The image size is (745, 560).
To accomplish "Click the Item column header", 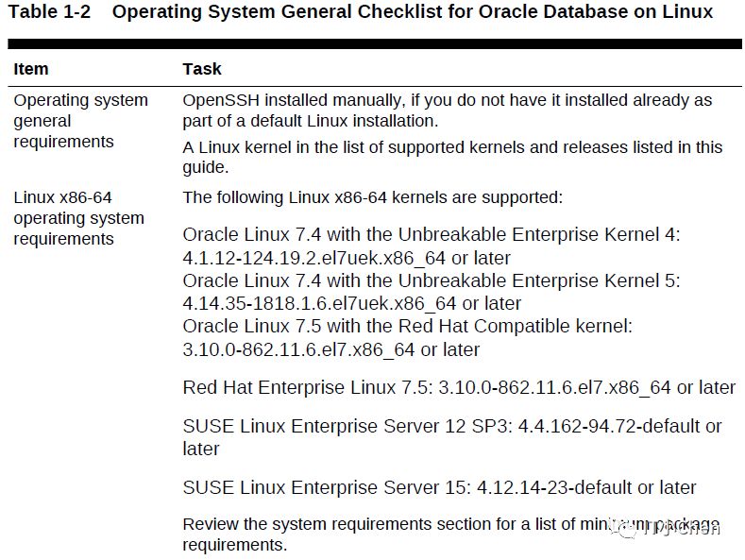I will 31,69.
